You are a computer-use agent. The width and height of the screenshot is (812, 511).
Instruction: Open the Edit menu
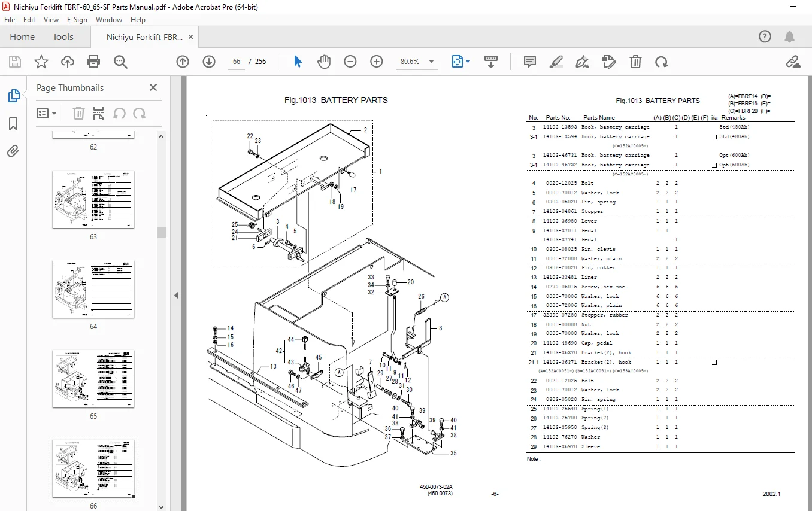click(x=29, y=20)
